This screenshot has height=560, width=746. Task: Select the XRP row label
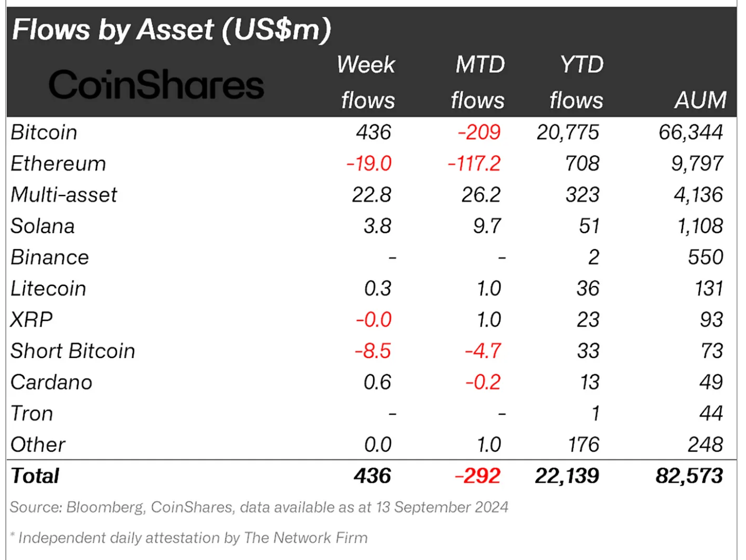pyautogui.click(x=32, y=320)
